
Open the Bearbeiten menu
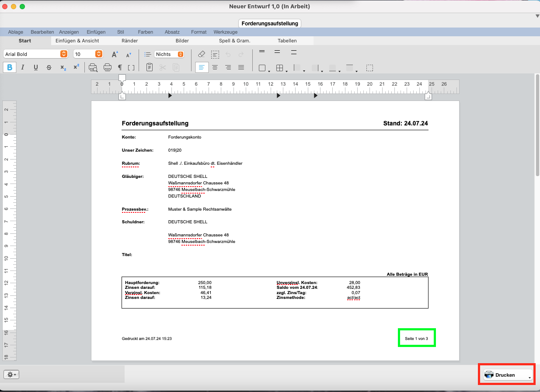pos(42,32)
